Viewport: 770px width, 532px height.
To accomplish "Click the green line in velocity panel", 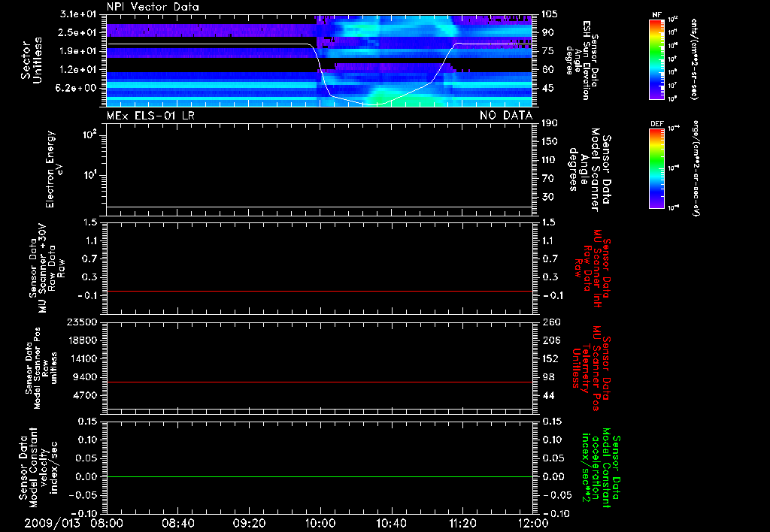I will pyautogui.click(x=320, y=476).
